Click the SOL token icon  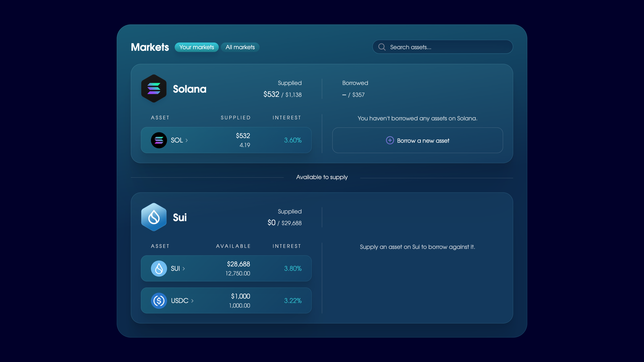tap(159, 140)
